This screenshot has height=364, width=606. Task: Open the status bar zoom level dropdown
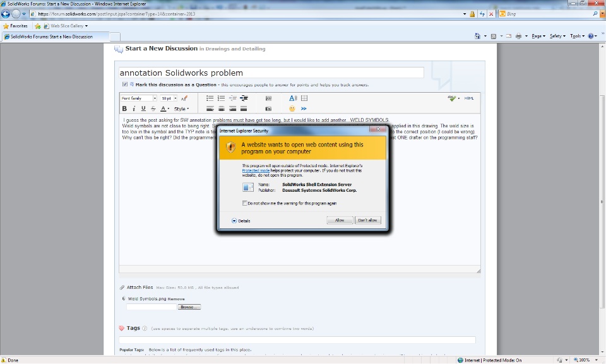coord(597,360)
